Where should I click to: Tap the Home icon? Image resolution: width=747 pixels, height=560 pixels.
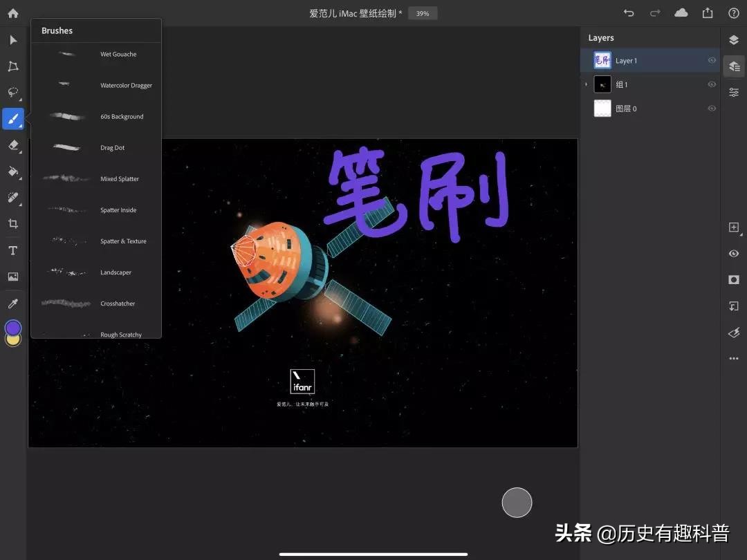[12, 12]
